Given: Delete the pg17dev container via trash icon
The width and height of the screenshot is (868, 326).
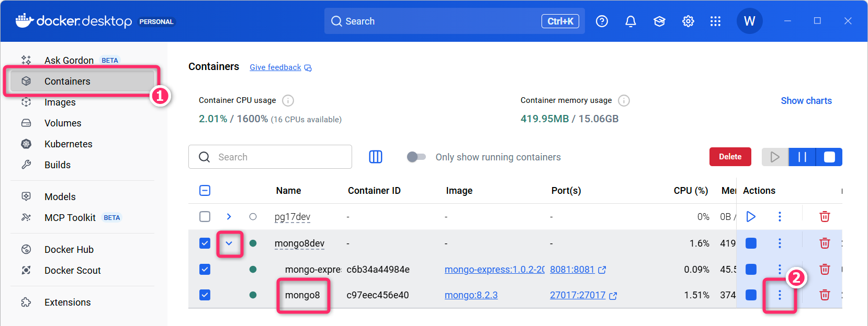Looking at the screenshot, I should click(x=825, y=216).
